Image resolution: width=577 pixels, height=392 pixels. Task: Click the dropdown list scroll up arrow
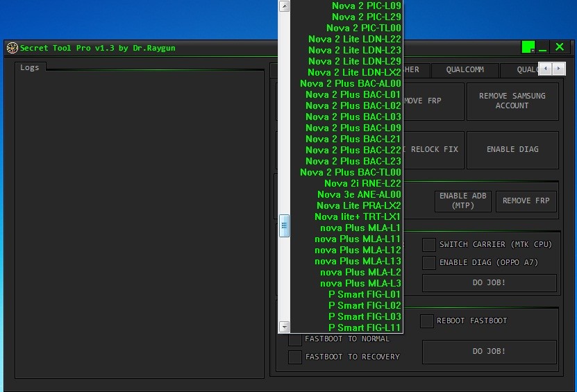[284, 6]
